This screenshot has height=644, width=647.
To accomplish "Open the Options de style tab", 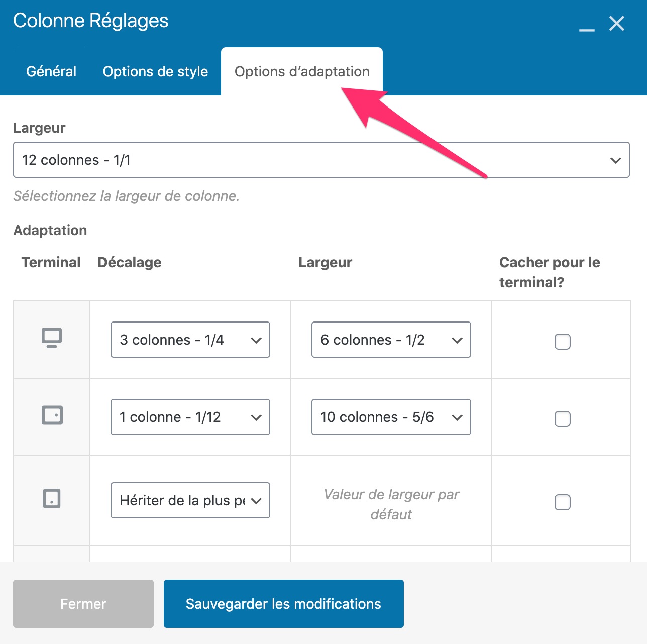I will click(155, 71).
